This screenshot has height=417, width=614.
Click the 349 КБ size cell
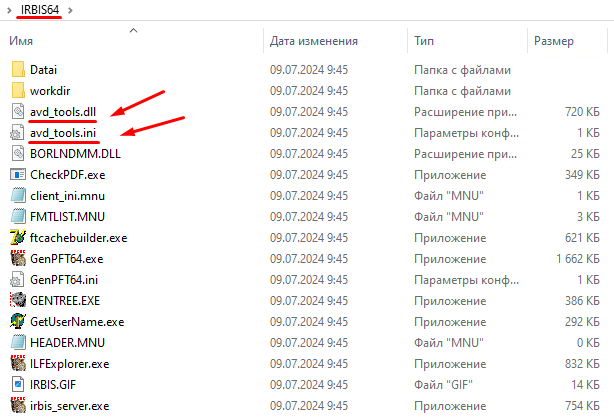pyautogui.click(x=582, y=175)
